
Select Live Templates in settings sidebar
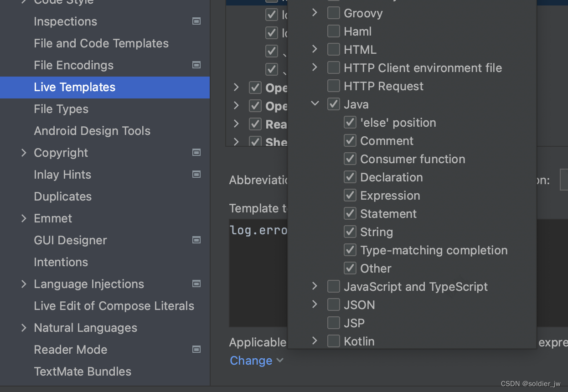75,87
